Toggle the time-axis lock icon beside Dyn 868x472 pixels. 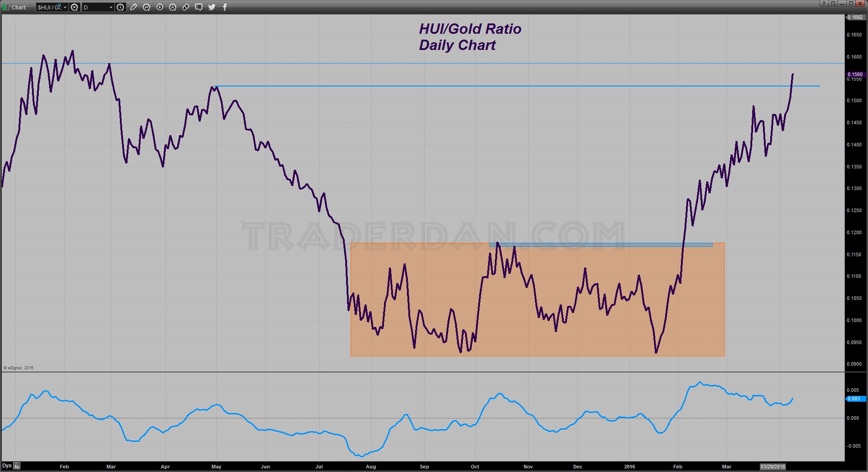(17, 466)
